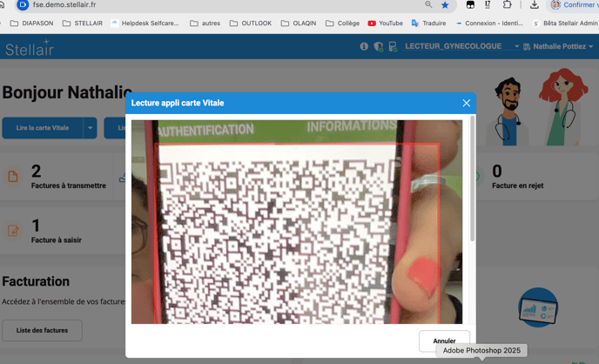Click Lire la carte Vitale button
This screenshot has width=599, height=364.
[43, 128]
